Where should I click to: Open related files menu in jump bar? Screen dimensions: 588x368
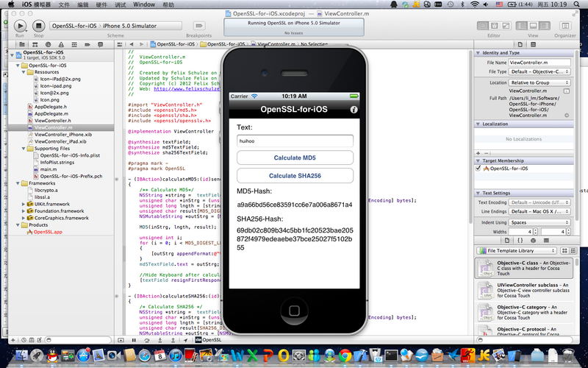[x=120, y=44]
